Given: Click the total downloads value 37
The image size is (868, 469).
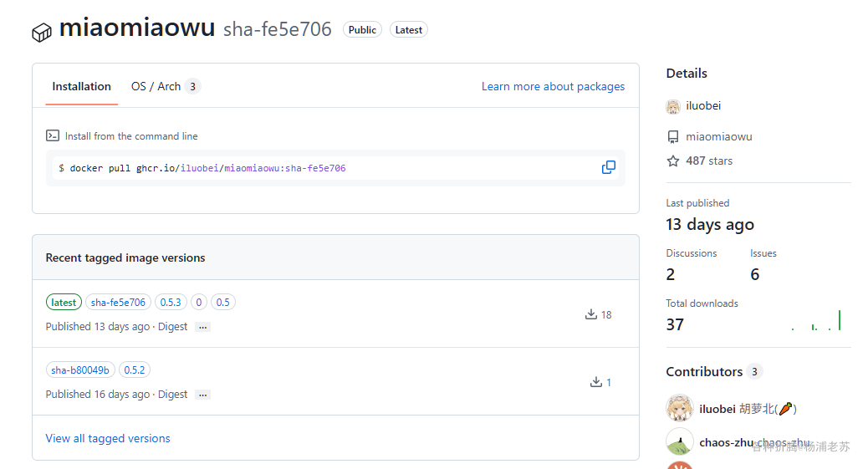Looking at the screenshot, I should (675, 324).
